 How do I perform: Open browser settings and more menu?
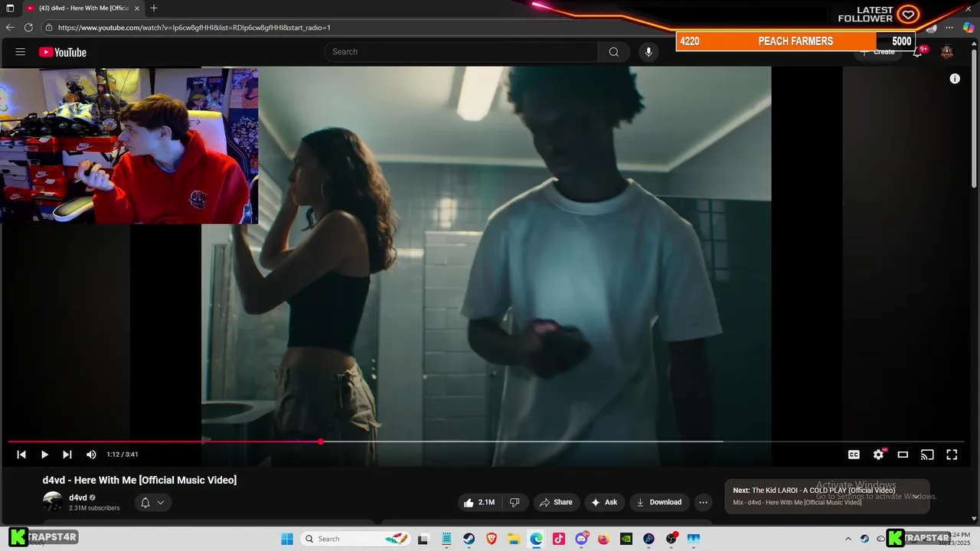[949, 28]
